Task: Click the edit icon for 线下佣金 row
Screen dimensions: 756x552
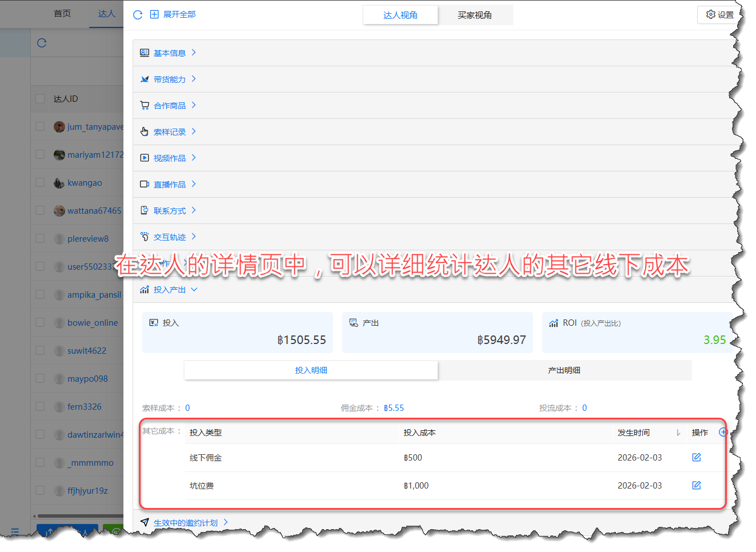Action: pos(696,457)
